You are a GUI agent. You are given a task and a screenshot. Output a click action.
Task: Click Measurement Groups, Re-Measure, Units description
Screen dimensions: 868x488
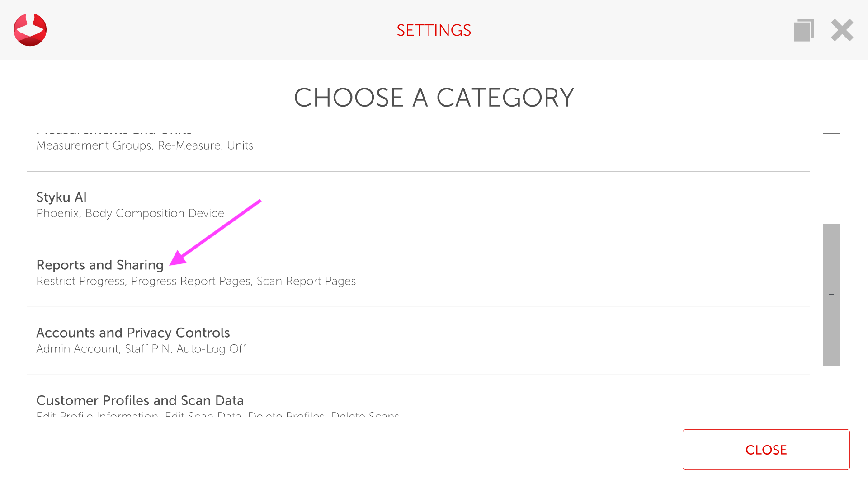click(145, 145)
